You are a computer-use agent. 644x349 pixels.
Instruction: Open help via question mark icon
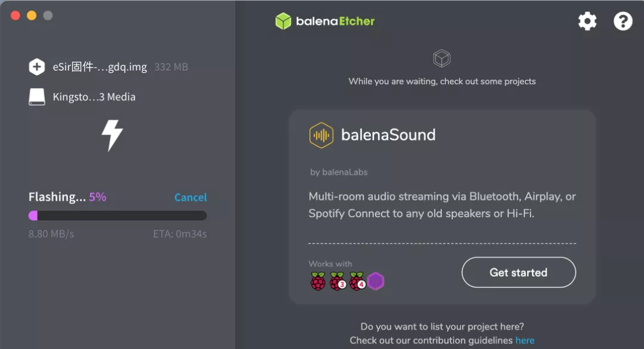point(623,21)
